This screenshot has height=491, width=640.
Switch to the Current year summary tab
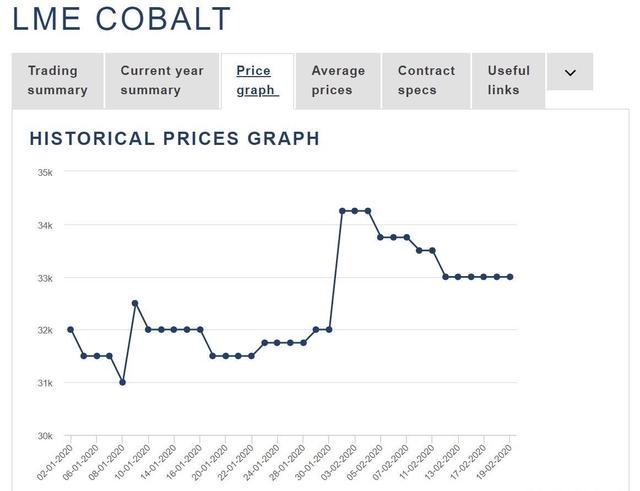point(162,80)
